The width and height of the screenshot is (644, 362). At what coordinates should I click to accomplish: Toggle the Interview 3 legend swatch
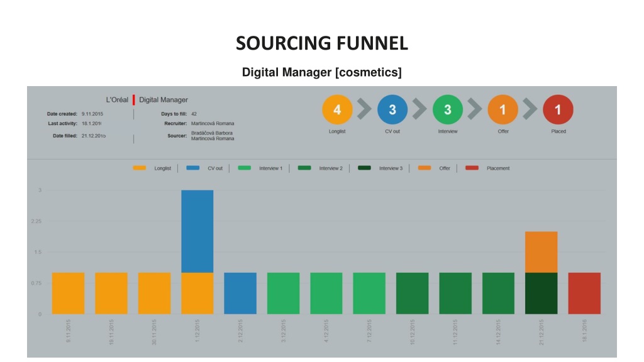point(364,168)
